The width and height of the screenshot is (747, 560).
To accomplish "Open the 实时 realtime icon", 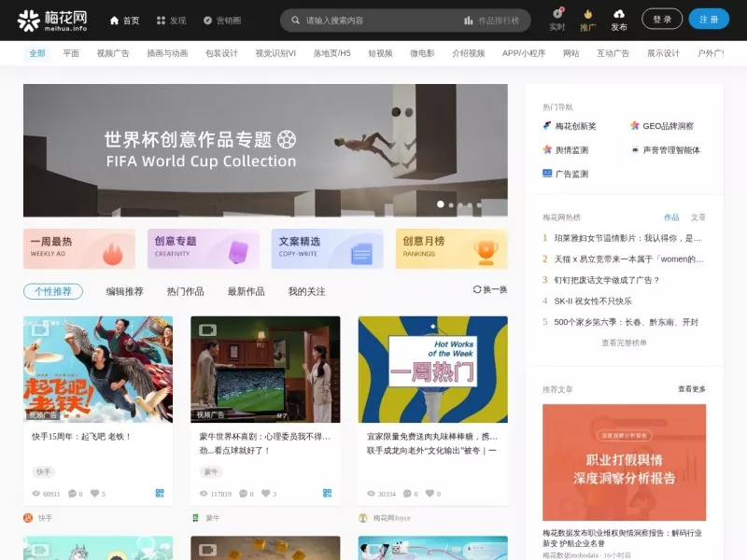I will click(557, 13).
